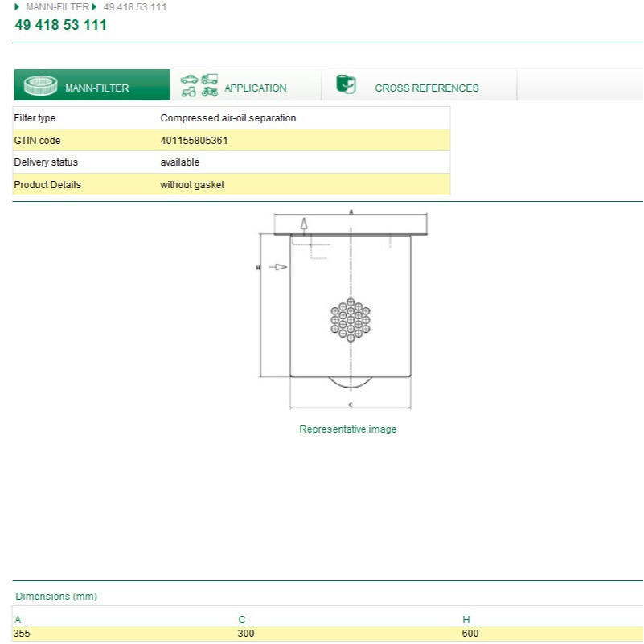Click the breadcrumb arrow before MANN-FILTER
The width and height of the screenshot is (644, 644).
point(17,7)
